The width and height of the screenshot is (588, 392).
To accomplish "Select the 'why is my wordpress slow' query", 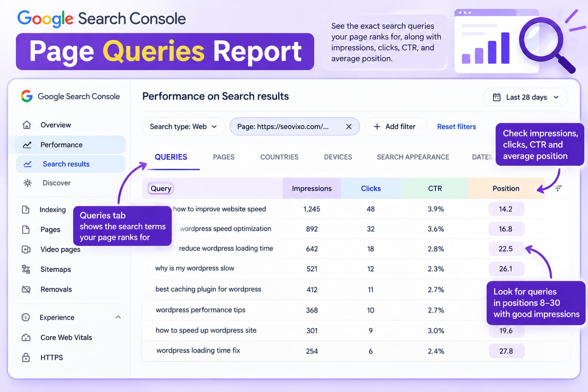I will [194, 268].
